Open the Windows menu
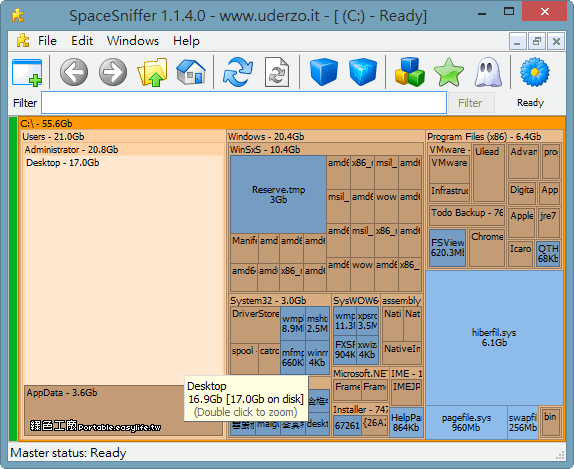The image size is (574, 469). (133, 41)
